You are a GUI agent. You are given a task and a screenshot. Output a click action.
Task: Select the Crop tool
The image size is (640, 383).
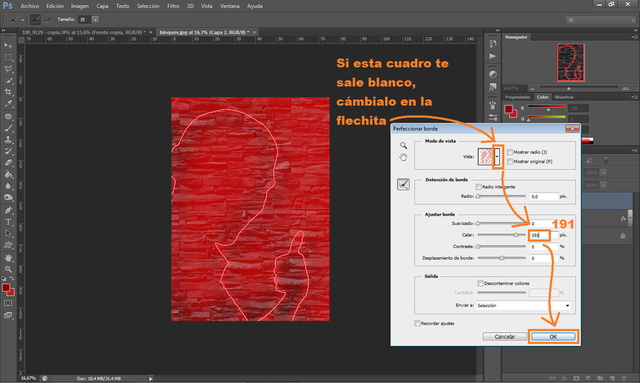[x=8, y=92]
